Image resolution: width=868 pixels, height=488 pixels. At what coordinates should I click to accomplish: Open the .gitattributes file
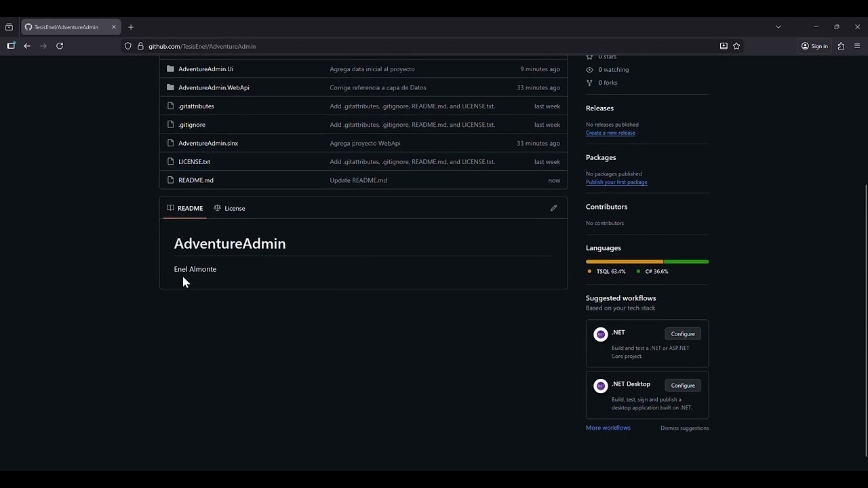click(196, 106)
